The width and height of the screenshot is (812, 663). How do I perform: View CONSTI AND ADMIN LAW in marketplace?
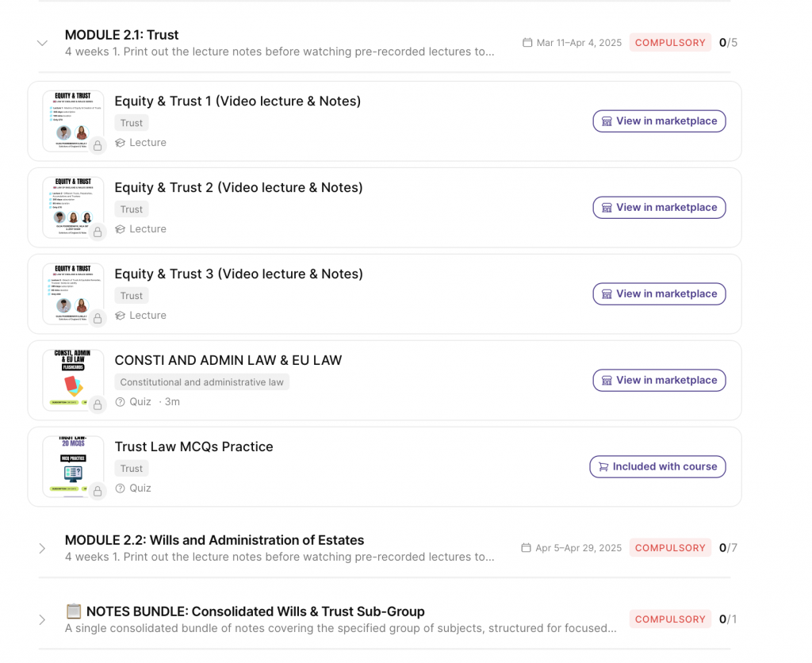point(659,380)
